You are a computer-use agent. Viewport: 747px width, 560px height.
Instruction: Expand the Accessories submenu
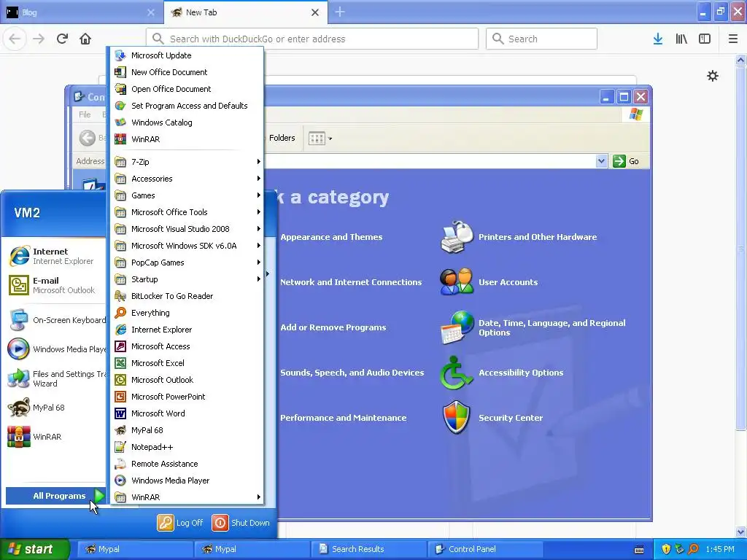[x=187, y=179]
